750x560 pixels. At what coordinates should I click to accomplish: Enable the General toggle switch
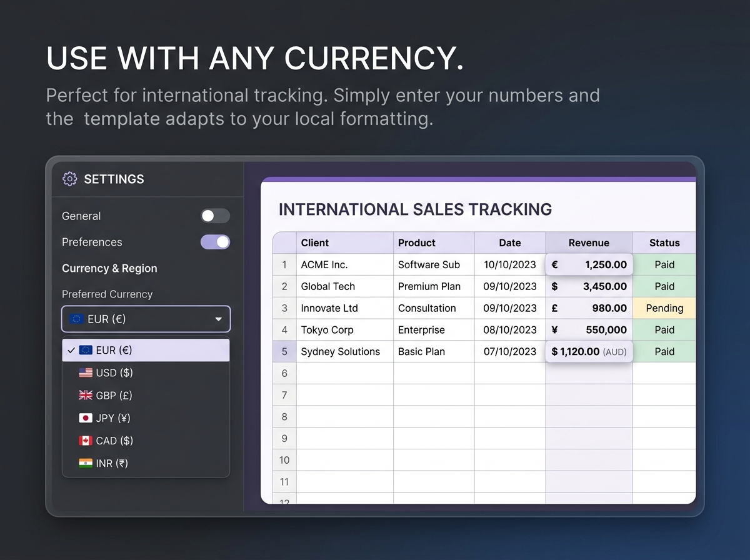[215, 216]
